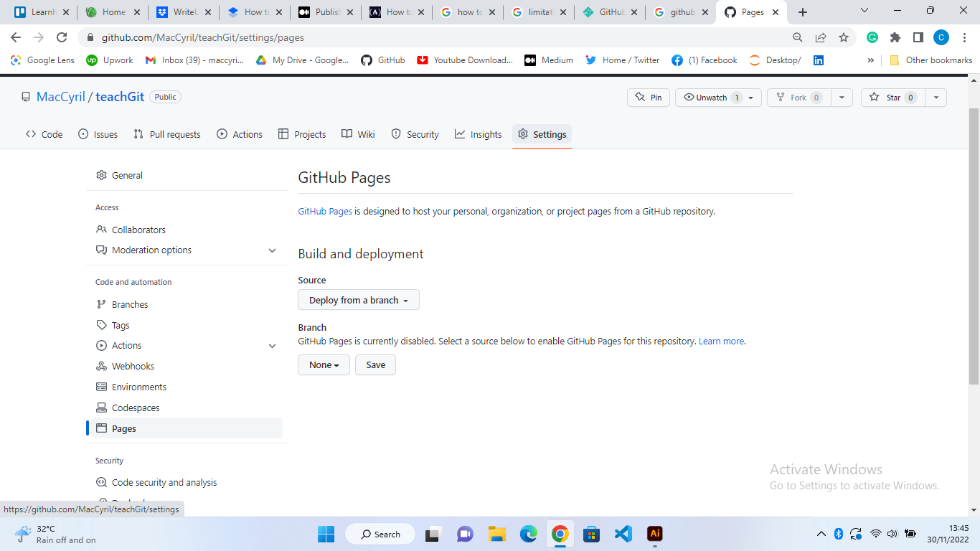Screen dimensions: 980x551
Task: Expand the Actions settings section chevron
Action: [x=272, y=346]
